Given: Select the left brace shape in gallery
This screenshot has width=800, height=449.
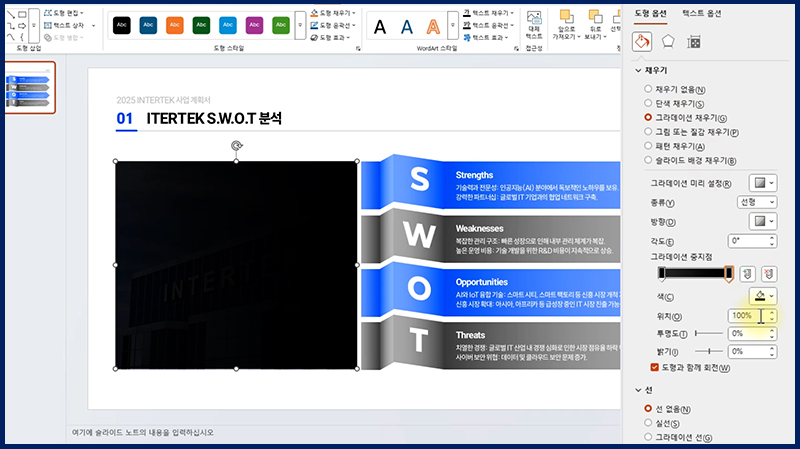Looking at the screenshot, I should (x=22, y=37).
